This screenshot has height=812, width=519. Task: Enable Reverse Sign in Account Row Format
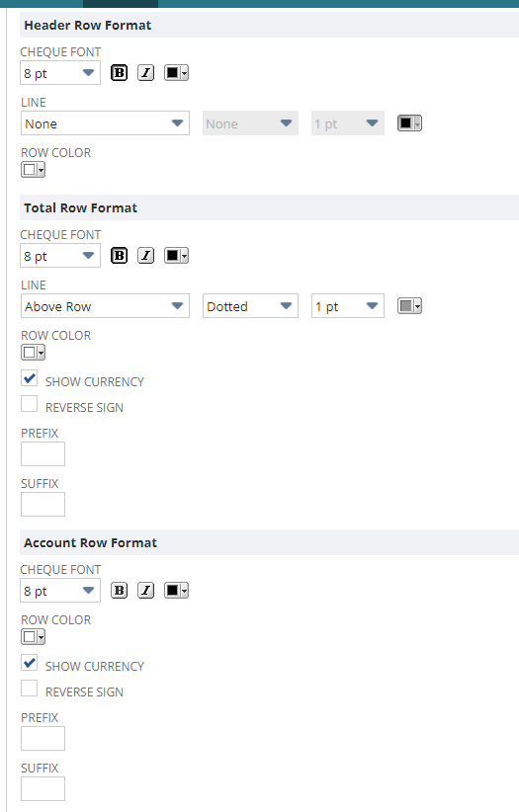pyautogui.click(x=30, y=689)
